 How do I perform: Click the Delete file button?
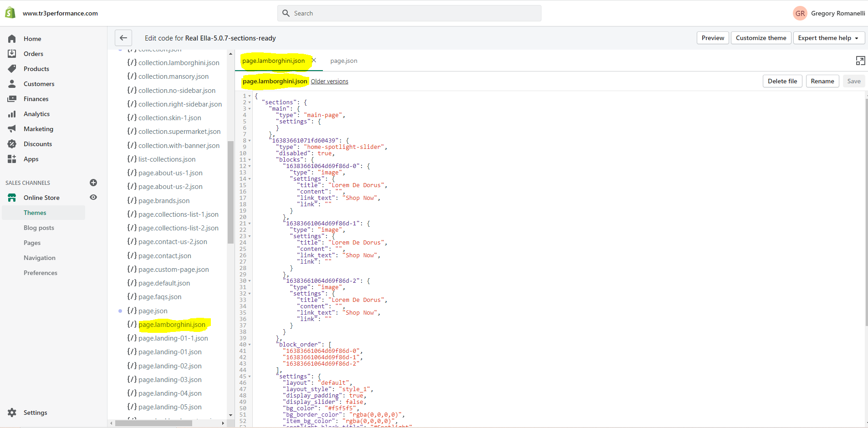click(782, 81)
